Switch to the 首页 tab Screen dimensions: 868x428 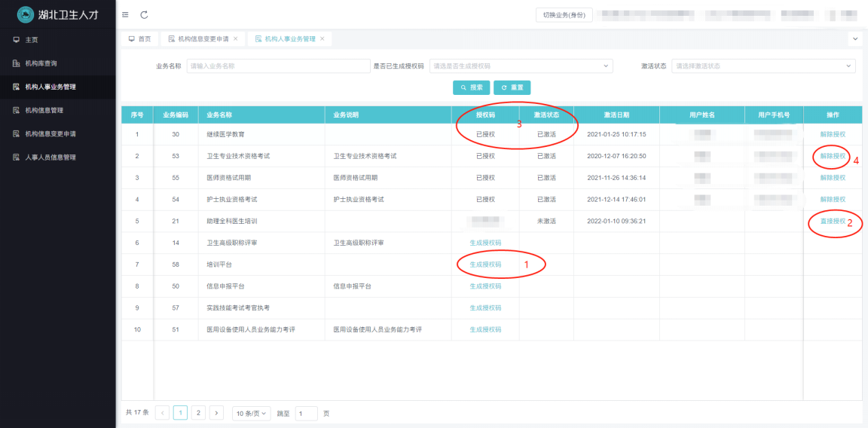pyautogui.click(x=139, y=38)
